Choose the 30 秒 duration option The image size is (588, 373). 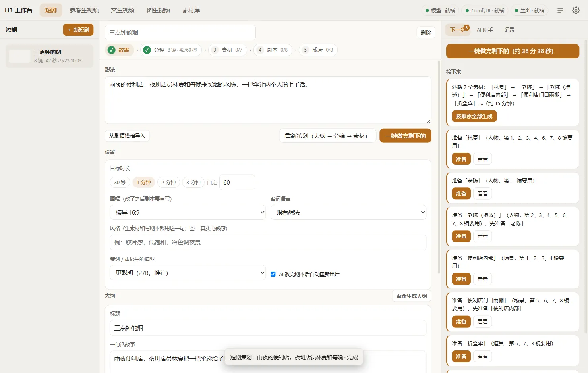click(120, 182)
